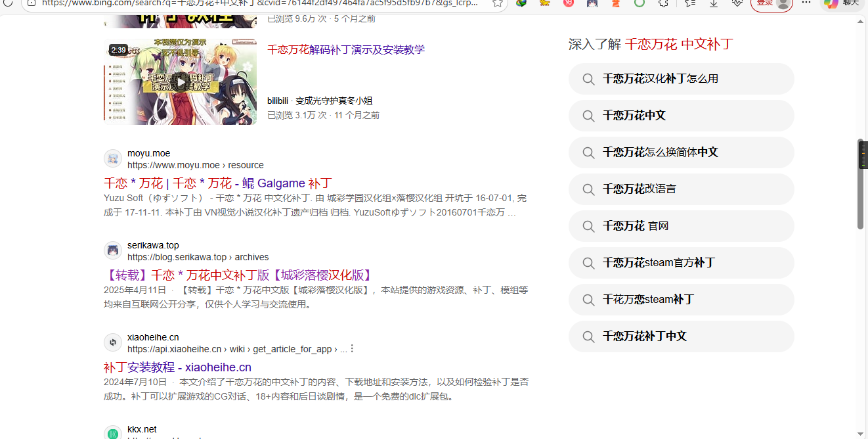868x439 pixels.
Task: Open the 补丁安装教程 xiaoheihe.cn link
Action: [x=177, y=367]
